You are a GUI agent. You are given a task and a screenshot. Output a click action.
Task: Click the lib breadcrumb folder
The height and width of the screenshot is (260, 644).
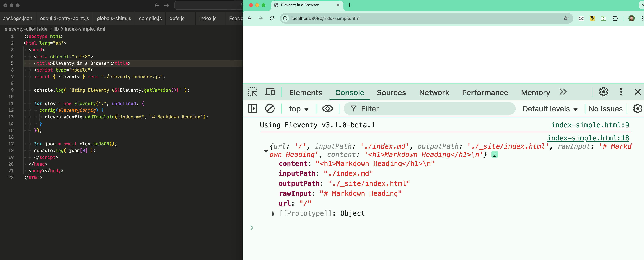coord(56,29)
